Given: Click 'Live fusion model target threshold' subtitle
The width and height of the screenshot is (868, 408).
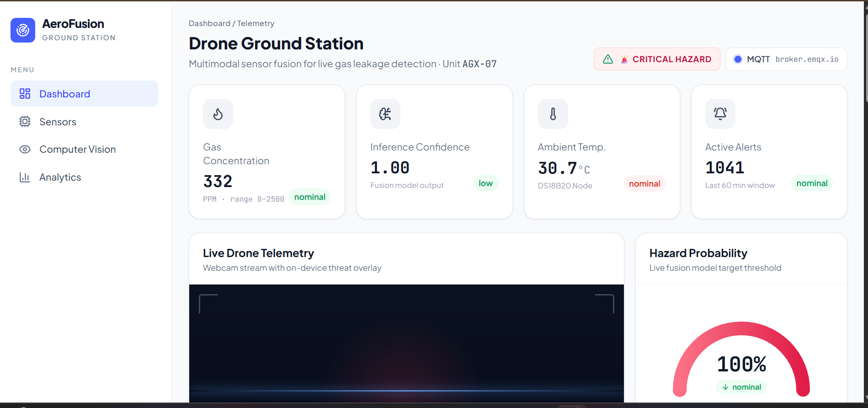Looking at the screenshot, I should (715, 268).
